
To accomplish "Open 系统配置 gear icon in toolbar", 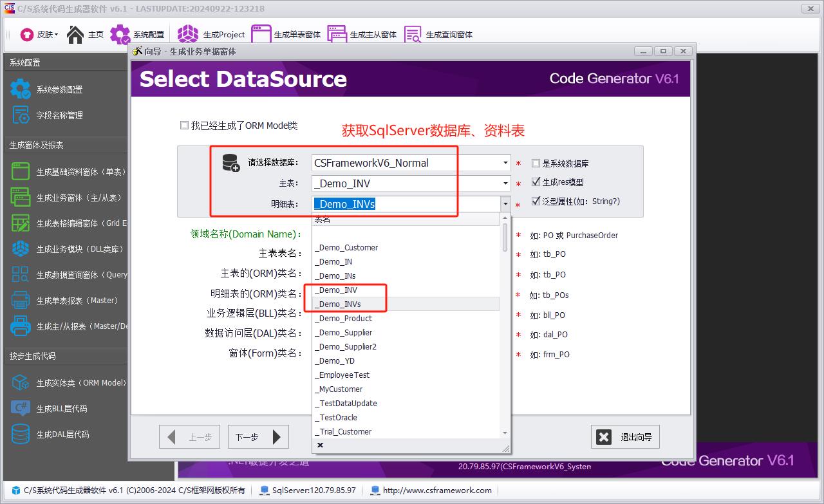I will pyautogui.click(x=120, y=34).
